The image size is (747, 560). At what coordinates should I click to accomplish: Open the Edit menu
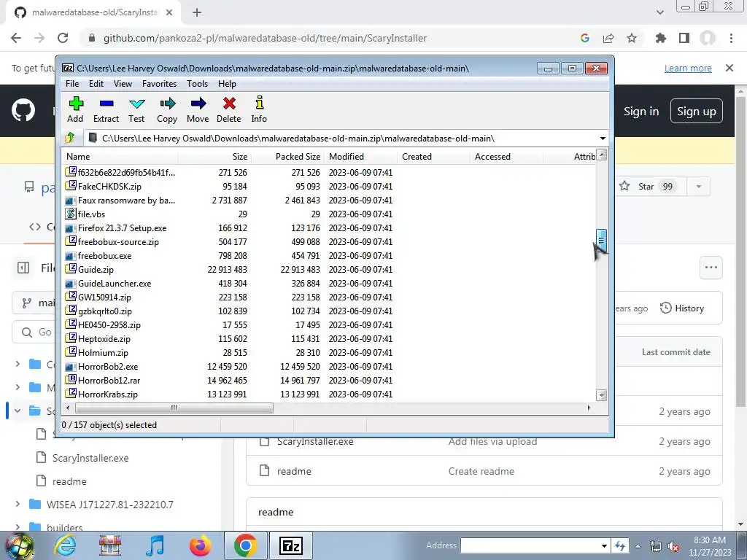[96, 84]
